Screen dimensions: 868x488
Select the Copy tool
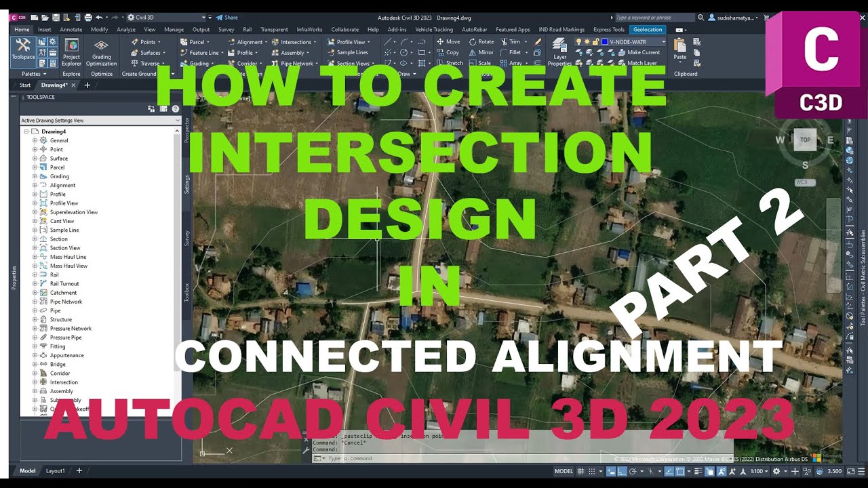448,53
